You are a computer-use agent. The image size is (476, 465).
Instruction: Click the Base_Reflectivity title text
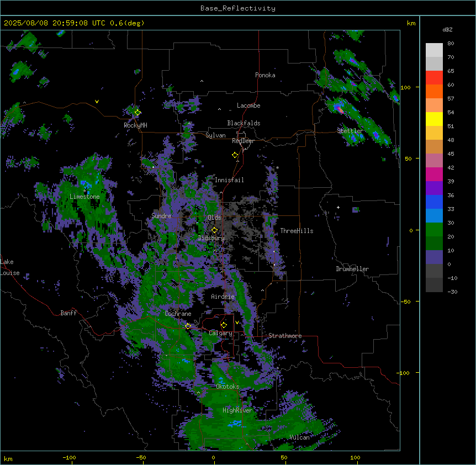(238, 8)
